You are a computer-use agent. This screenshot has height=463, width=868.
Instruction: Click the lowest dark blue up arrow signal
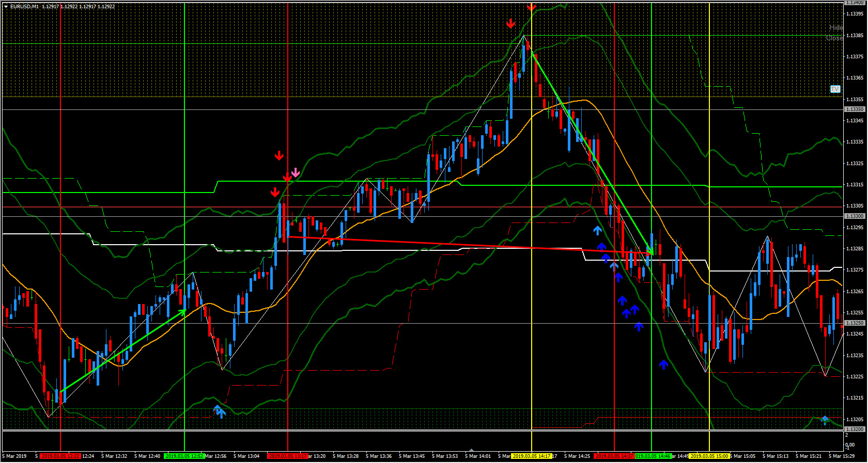(x=664, y=364)
